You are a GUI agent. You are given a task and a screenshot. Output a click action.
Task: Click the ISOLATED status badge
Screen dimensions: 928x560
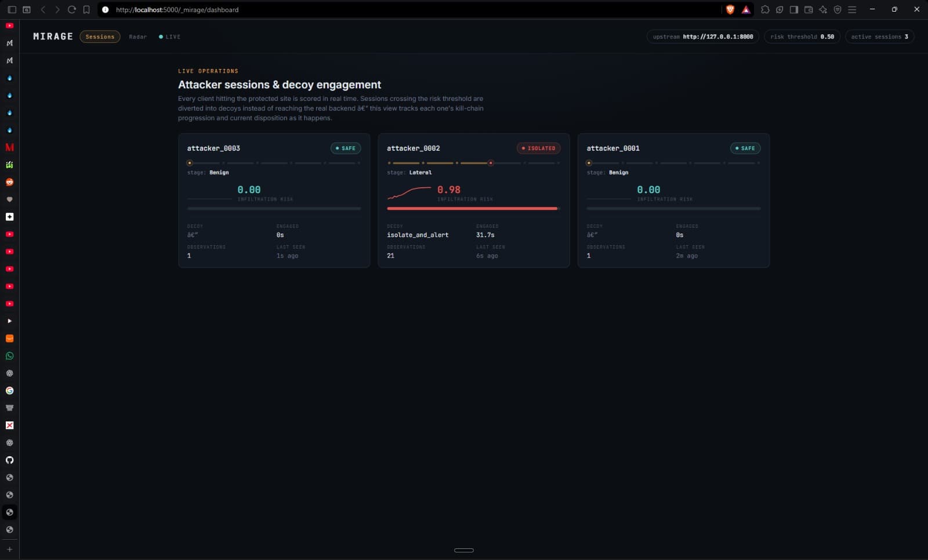[x=539, y=148]
